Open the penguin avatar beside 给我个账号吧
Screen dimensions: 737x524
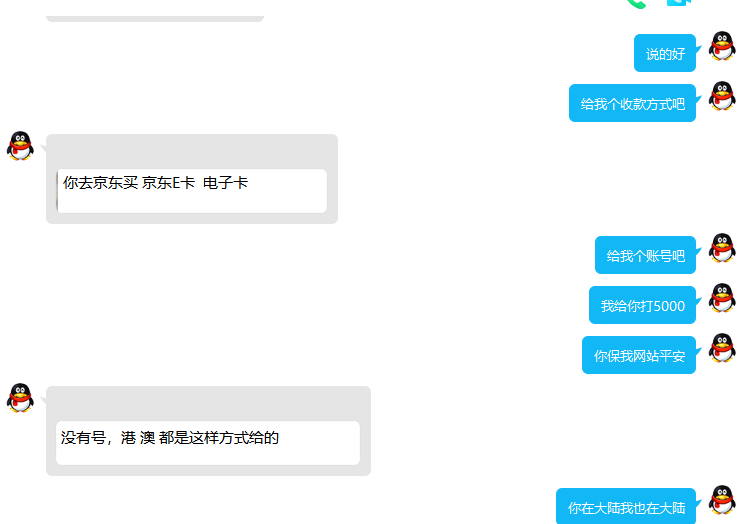(722, 248)
